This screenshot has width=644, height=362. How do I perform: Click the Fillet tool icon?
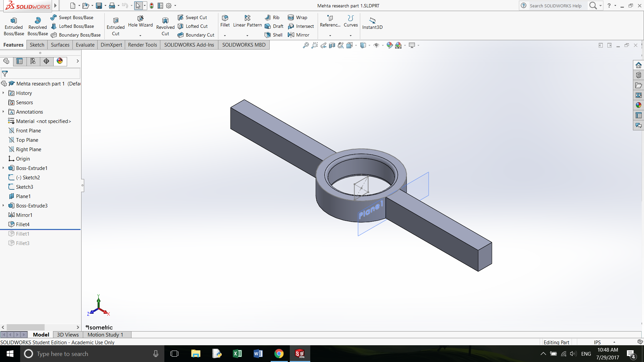(x=225, y=18)
